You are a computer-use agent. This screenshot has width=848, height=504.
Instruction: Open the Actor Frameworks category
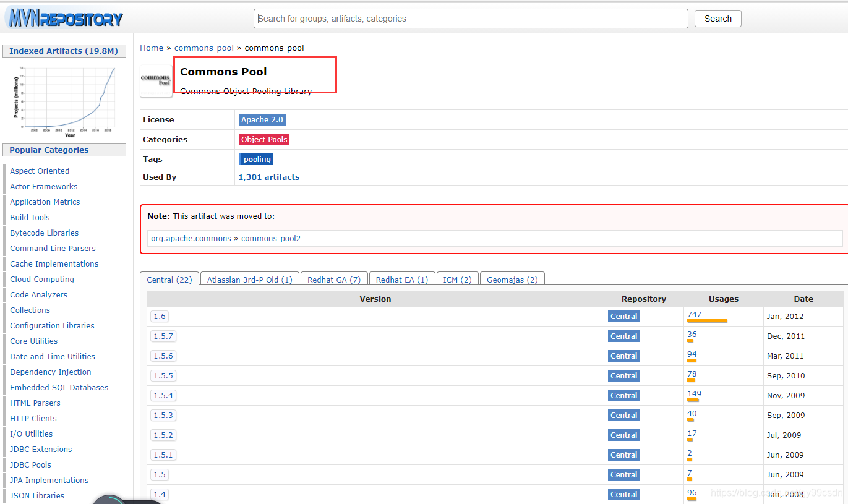tap(44, 186)
